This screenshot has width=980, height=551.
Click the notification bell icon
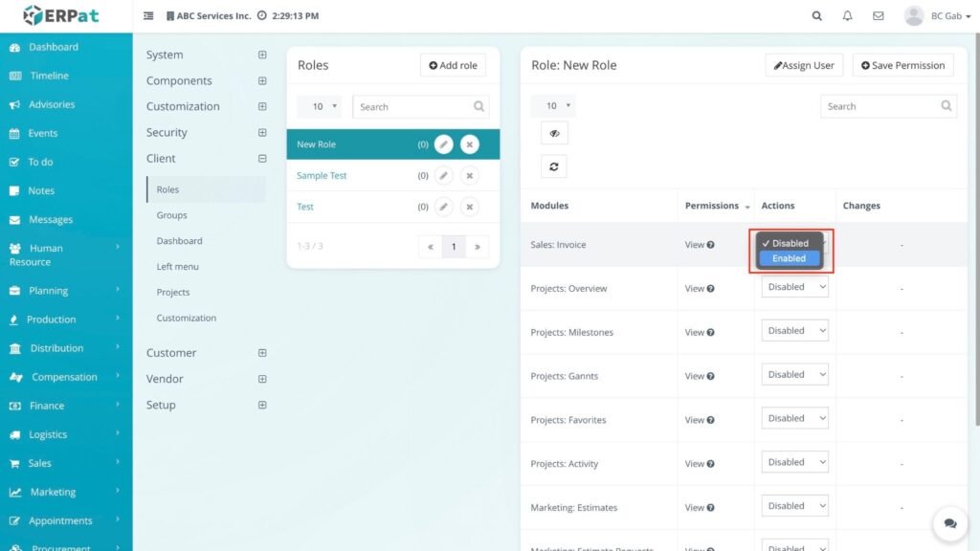(847, 16)
